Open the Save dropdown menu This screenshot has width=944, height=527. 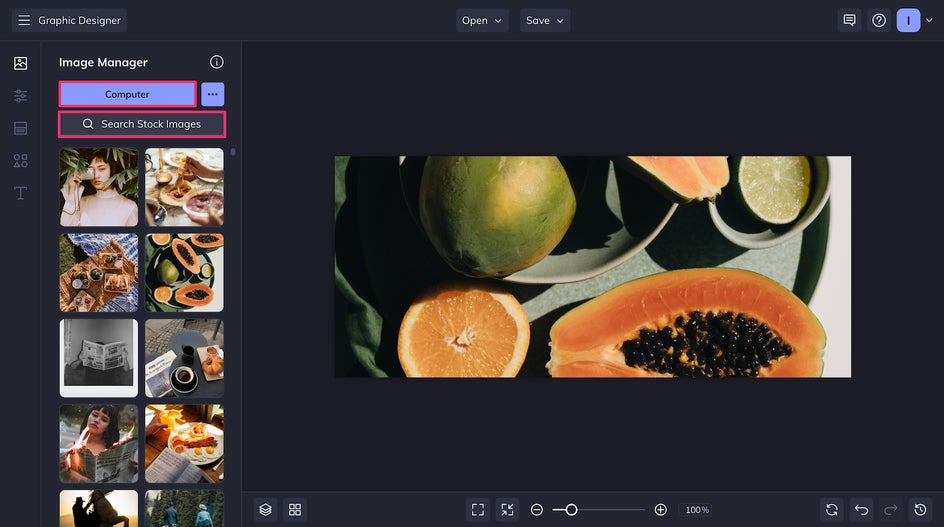(x=545, y=20)
